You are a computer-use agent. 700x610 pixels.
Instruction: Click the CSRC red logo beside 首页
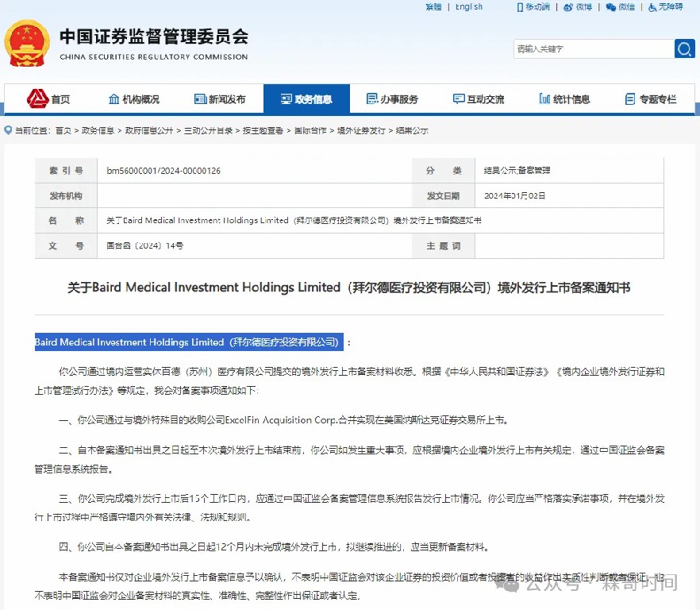click(x=37, y=98)
